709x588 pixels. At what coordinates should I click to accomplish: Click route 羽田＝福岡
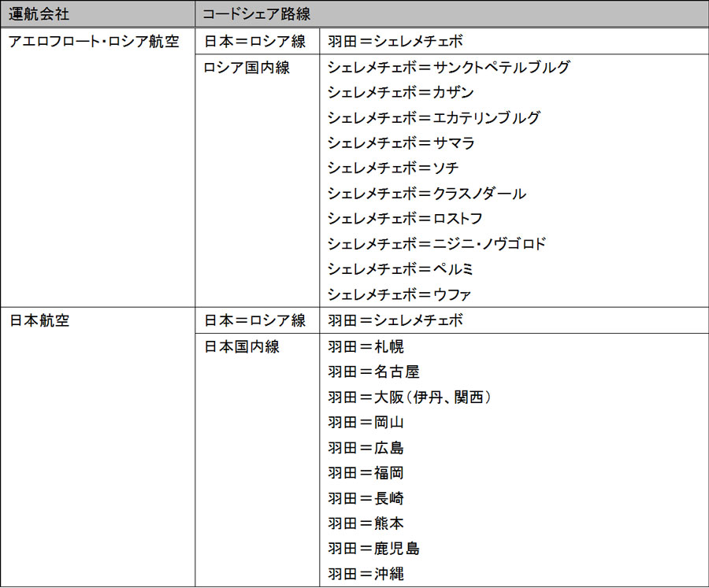coord(366,473)
